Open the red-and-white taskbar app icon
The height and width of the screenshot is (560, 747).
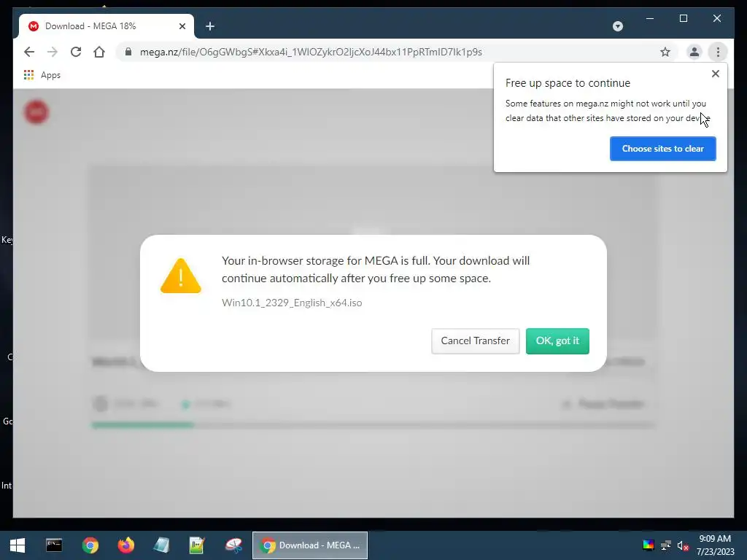pyautogui.click(x=233, y=545)
